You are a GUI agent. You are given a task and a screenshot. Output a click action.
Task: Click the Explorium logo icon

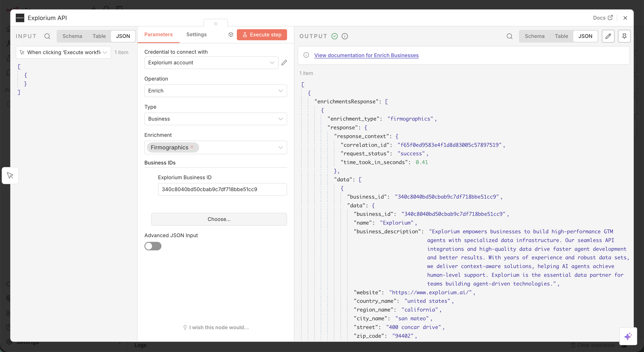pos(20,18)
